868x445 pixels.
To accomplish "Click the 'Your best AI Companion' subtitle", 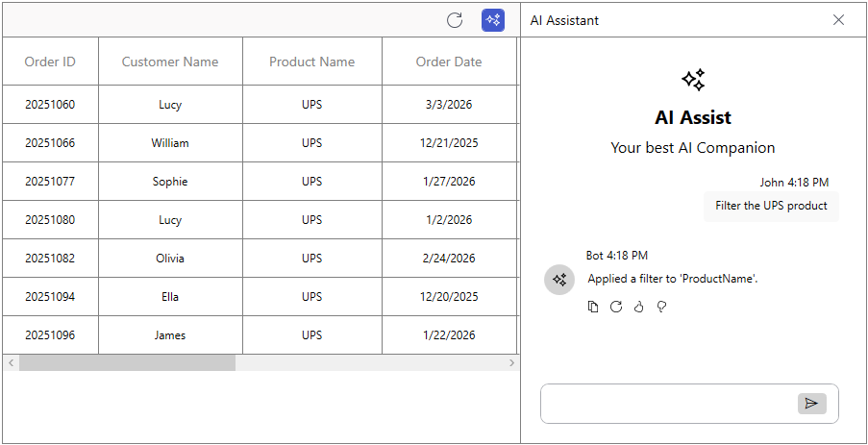I will coord(692,148).
